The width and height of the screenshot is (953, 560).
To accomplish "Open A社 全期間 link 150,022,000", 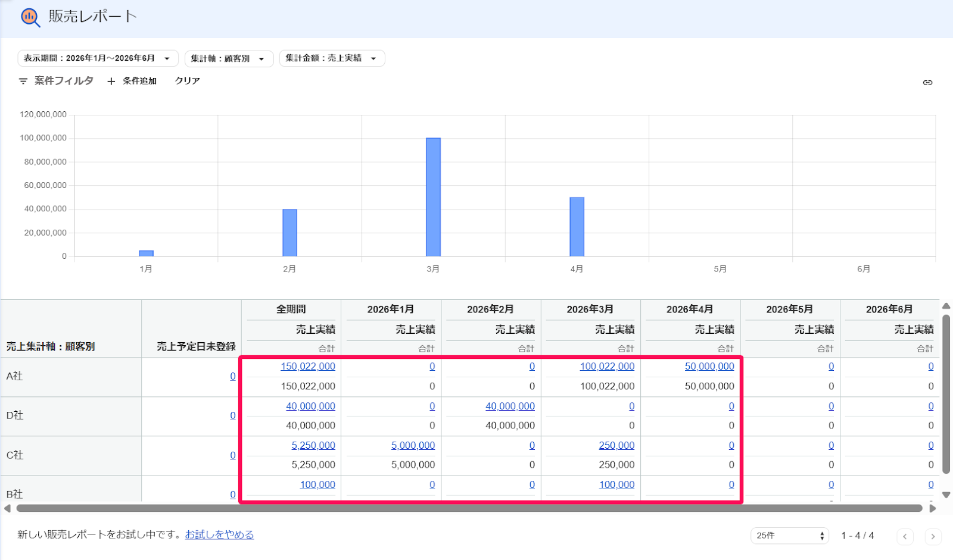I will (308, 367).
